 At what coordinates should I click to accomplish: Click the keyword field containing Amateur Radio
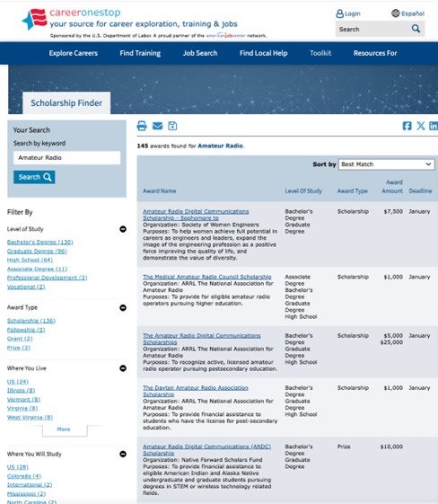click(66, 158)
